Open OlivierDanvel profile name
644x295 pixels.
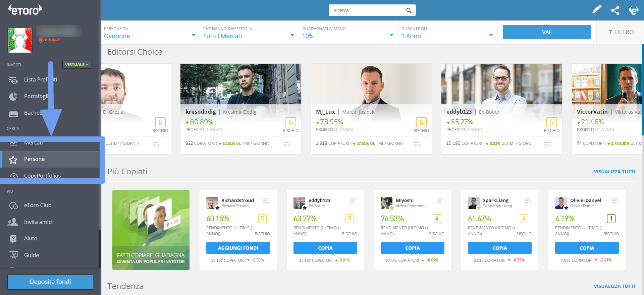586,200
